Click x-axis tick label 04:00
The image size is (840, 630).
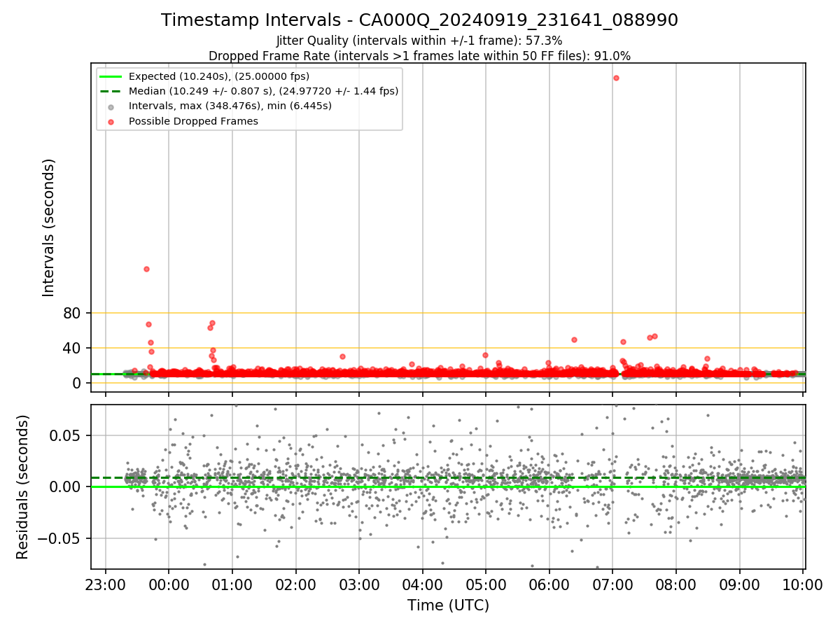coord(422,586)
